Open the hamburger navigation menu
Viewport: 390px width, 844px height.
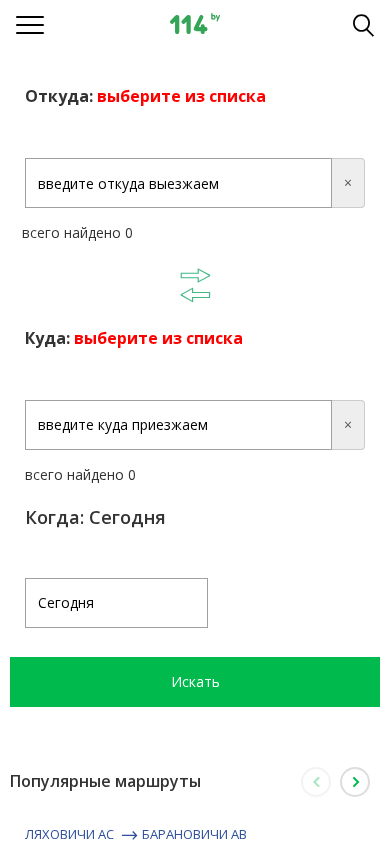click(30, 25)
